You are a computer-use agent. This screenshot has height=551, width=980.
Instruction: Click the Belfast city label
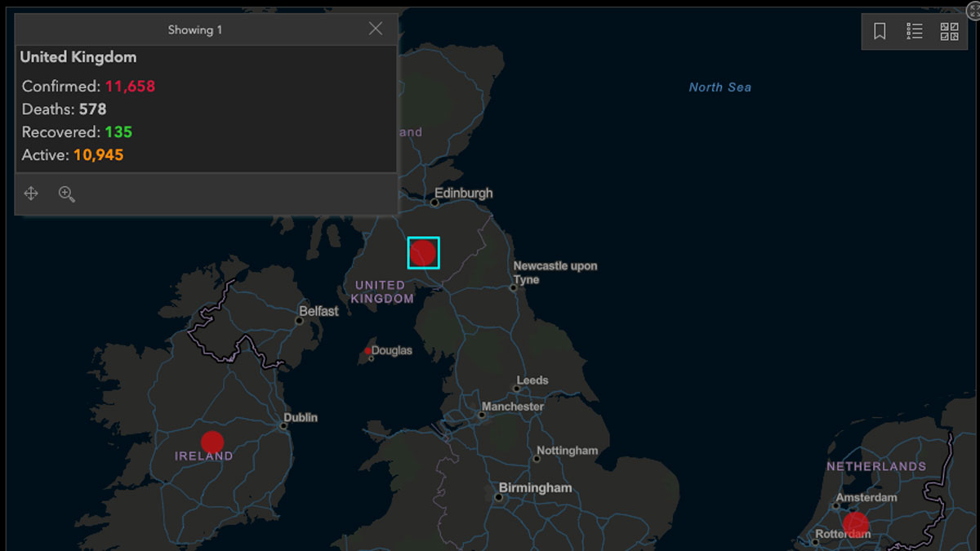tap(318, 311)
